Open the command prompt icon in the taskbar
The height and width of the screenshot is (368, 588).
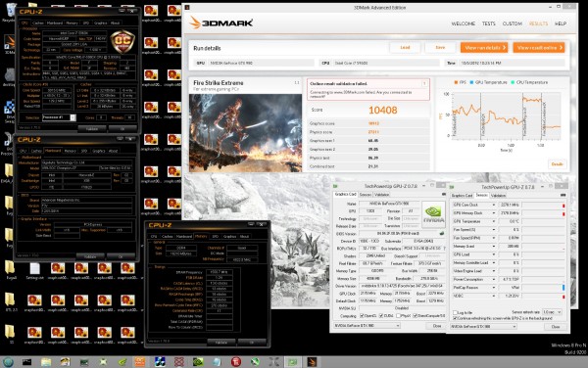coord(27,361)
